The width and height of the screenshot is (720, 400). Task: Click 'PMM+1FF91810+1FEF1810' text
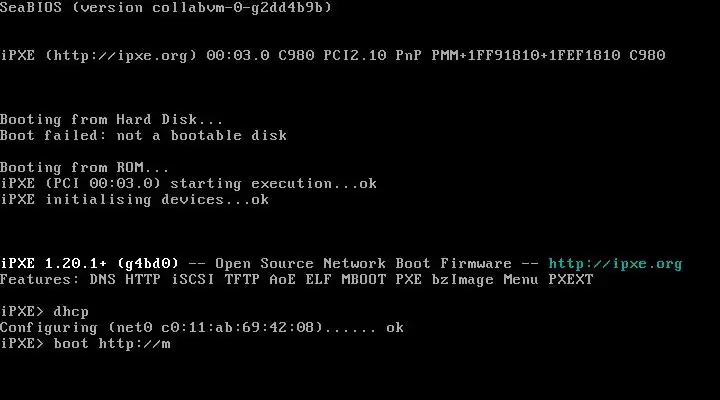coord(526,56)
